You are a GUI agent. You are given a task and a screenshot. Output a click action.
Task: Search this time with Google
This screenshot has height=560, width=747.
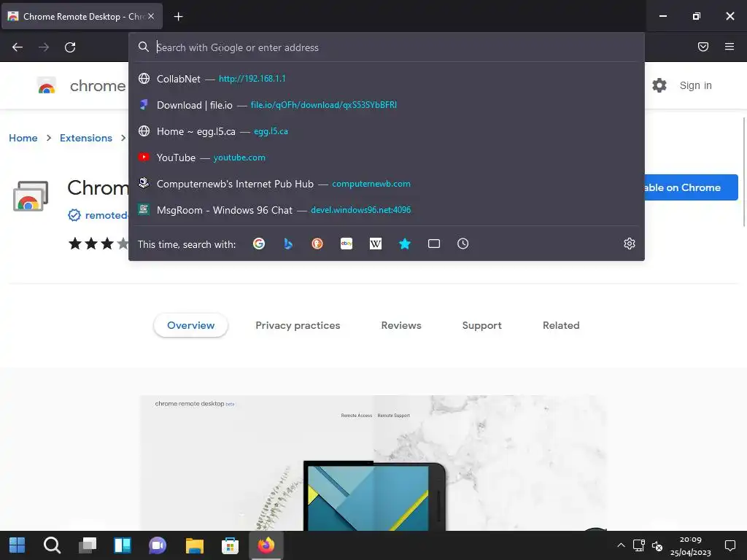point(259,244)
